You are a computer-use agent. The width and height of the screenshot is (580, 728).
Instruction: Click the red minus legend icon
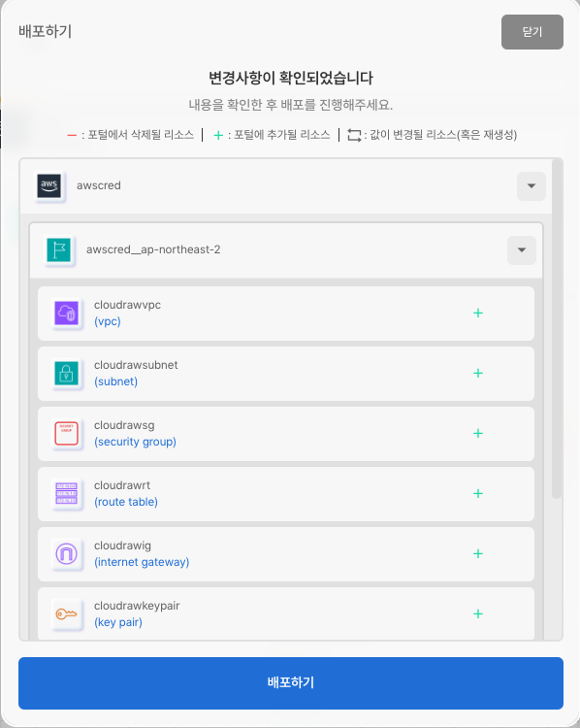tap(72, 136)
